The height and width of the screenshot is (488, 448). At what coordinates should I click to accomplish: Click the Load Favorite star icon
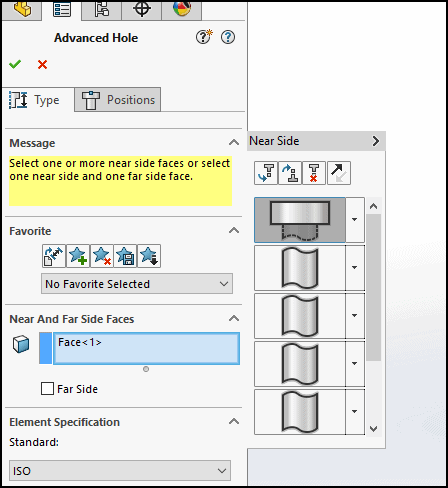point(149,256)
